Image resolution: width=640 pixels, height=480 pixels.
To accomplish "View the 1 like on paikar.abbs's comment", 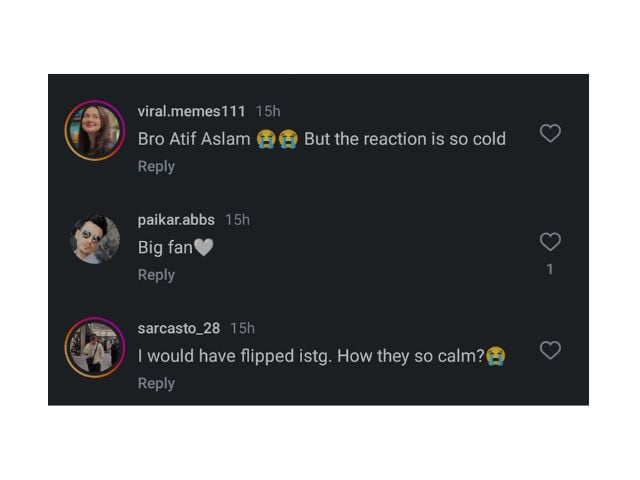I will point(550,269).
